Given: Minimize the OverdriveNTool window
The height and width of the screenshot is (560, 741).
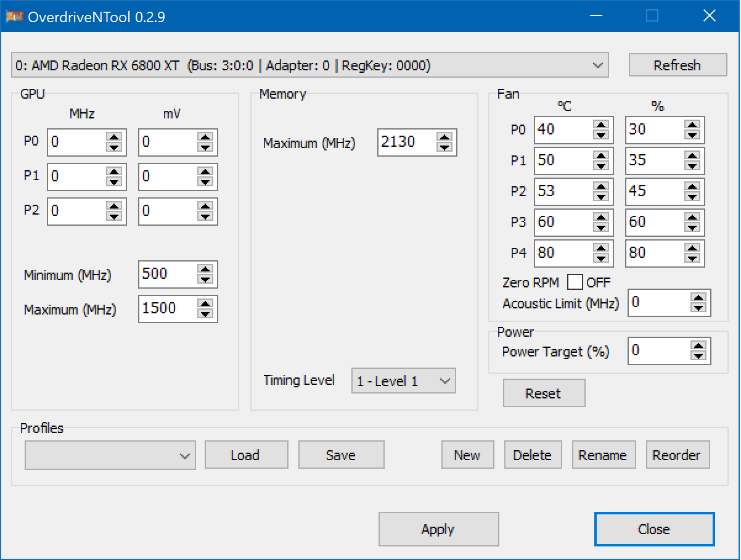Looking at the screenshot, I should (x=595, y=17).
